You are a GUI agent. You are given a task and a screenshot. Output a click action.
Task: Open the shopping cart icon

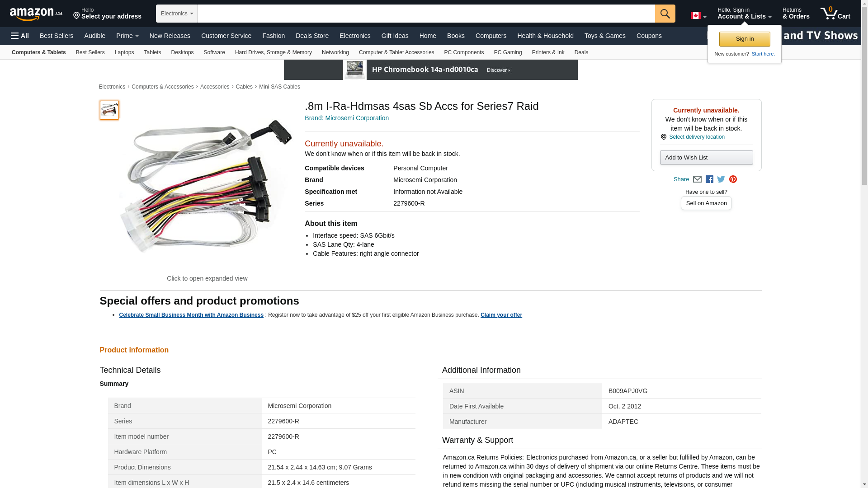[x=835, y=14]
